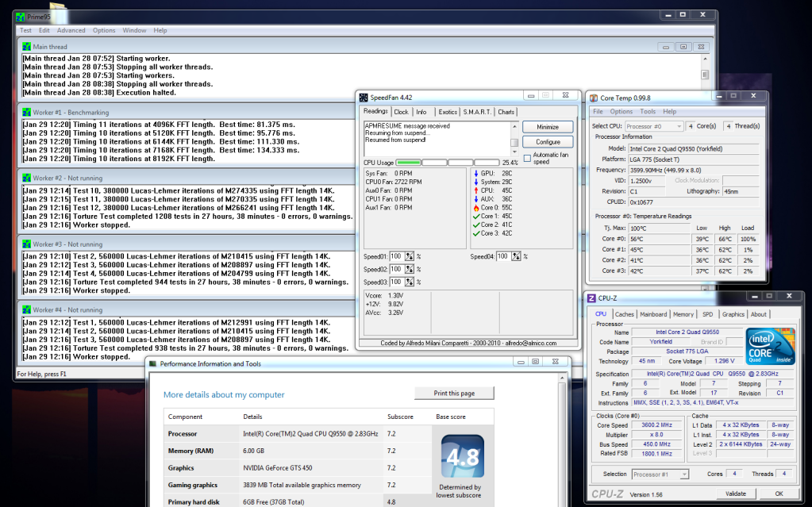
Task: Open the Processor Selection dropdown in CPU-Z
Action: pyautogui.click(x=660, y=474)
